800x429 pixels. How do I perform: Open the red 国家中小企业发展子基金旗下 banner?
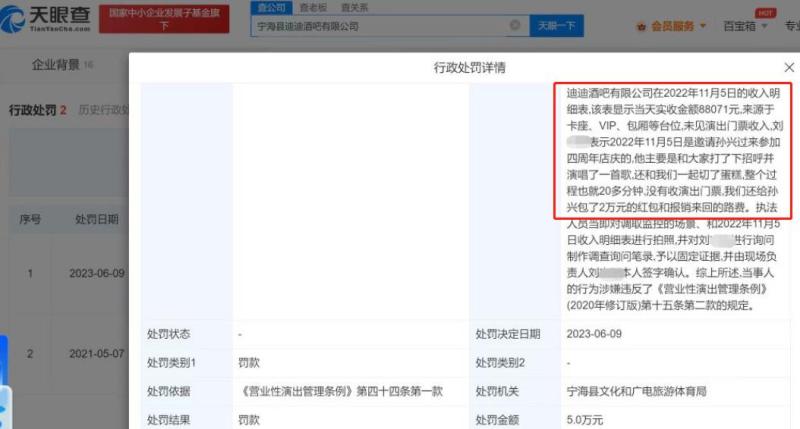coord(164,19)
